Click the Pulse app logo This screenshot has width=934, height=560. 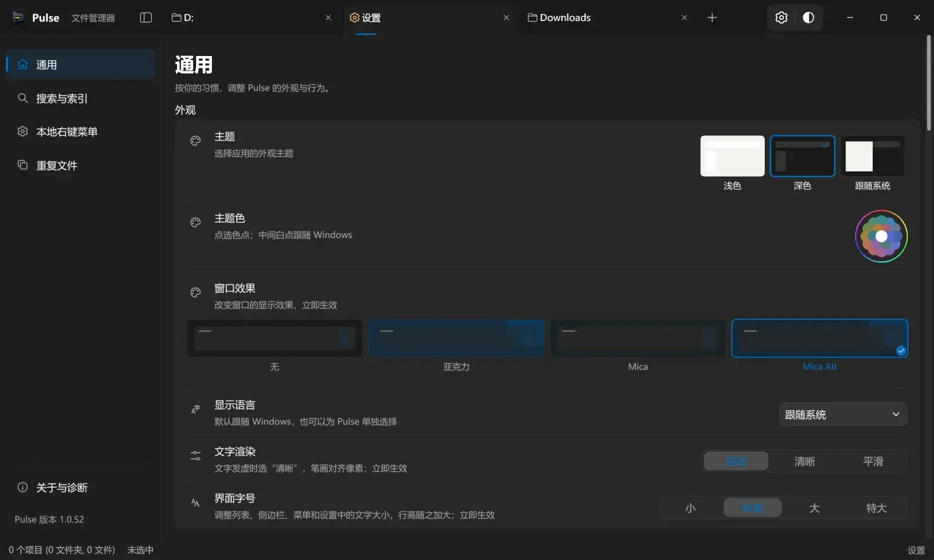point(18,17)
